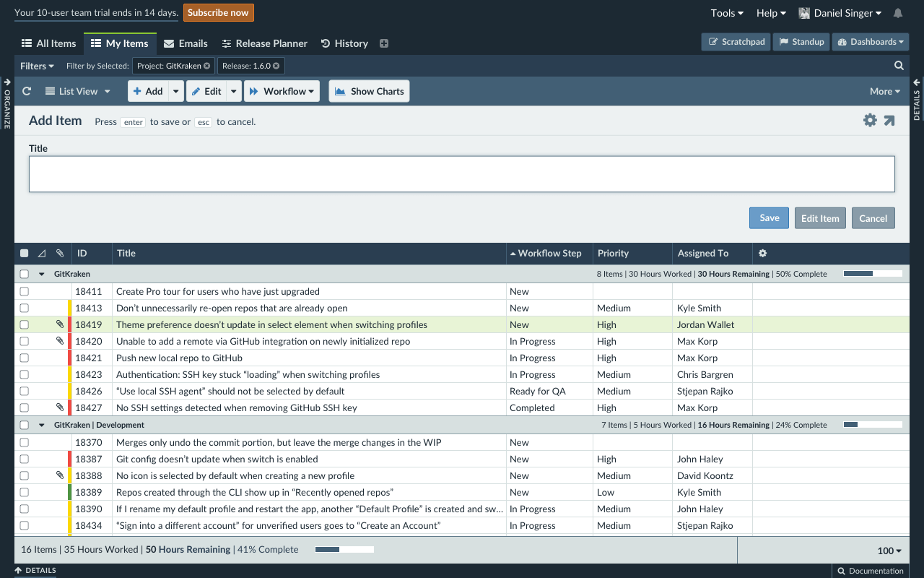Click GitKraken group progress bar
Image resolution: width=924 pixels, height=578 pixels.
pyautogui.click(x=873, y=274)
